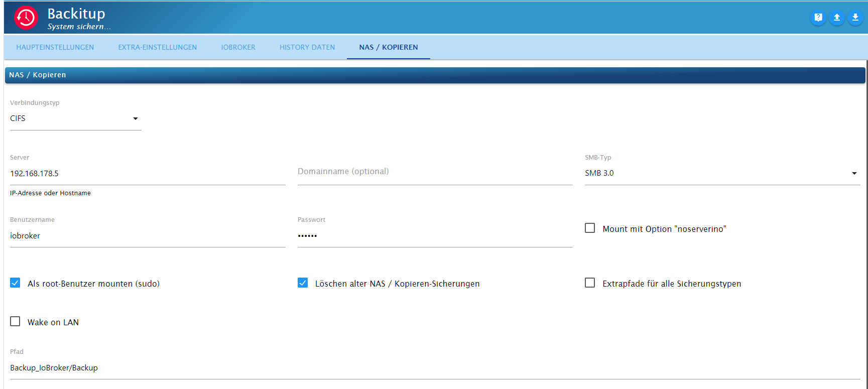Click the Backitup title text
This screenshot has width=868, height=389.
76,14
